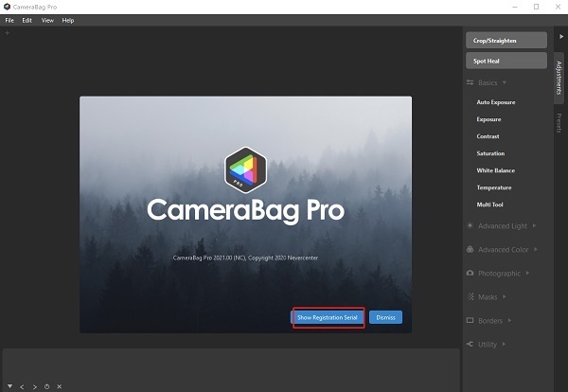Click the next arrow icon in the bottom tray

click(35, 387)
